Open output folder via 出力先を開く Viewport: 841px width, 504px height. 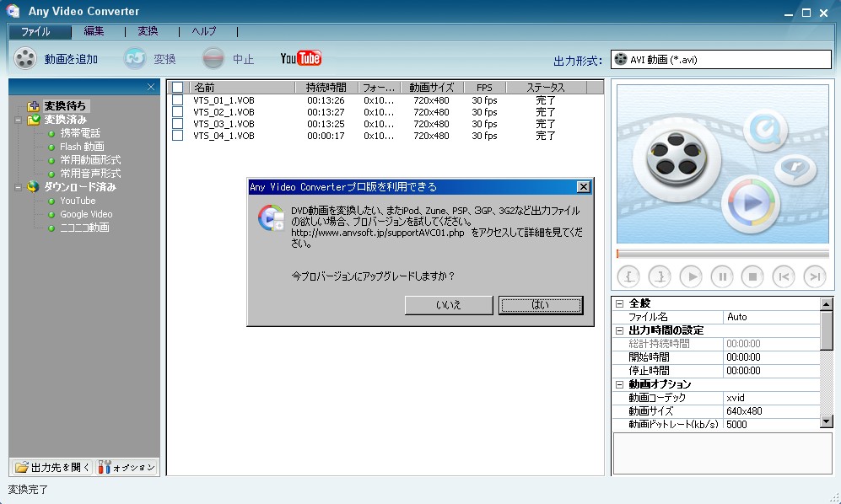[x=52, y=468]
